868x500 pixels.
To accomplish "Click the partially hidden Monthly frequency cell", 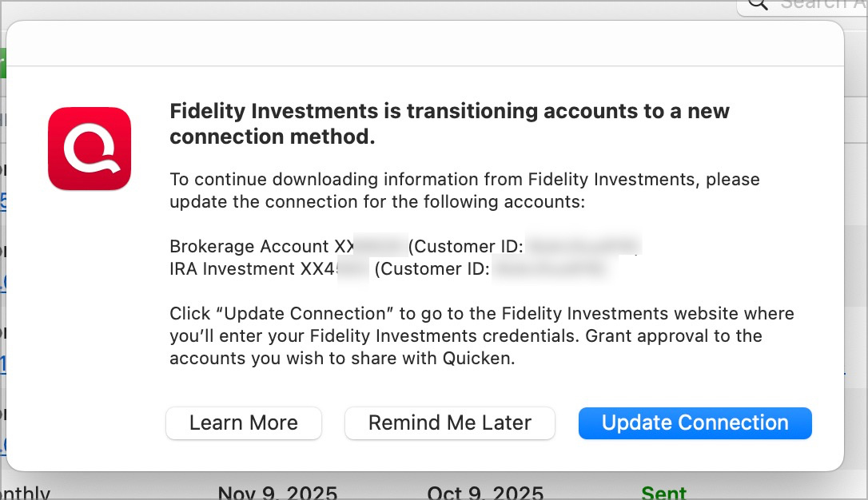I will 26,493.
